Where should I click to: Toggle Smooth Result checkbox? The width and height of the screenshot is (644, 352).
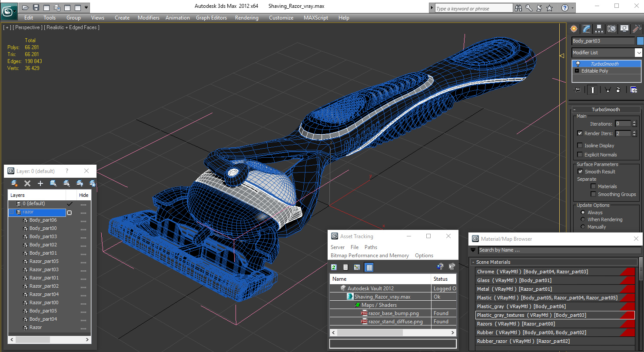pos(580,171)
